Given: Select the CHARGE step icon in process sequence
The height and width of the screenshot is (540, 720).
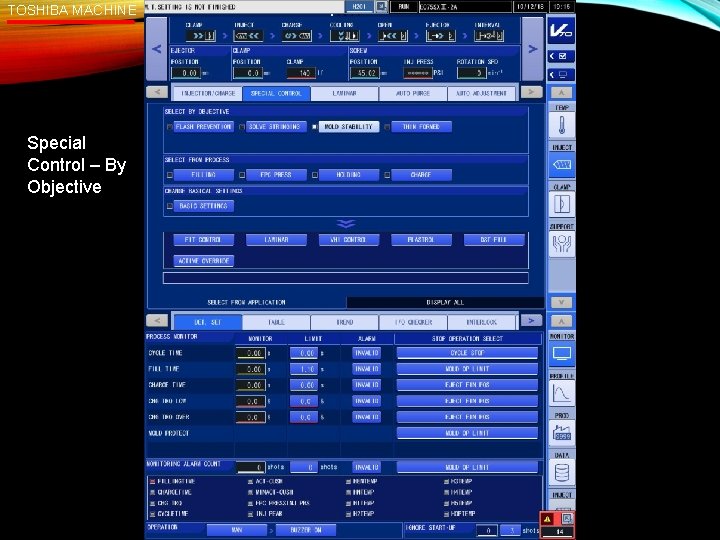Looking at the screenshot, I should click(296, 35).
